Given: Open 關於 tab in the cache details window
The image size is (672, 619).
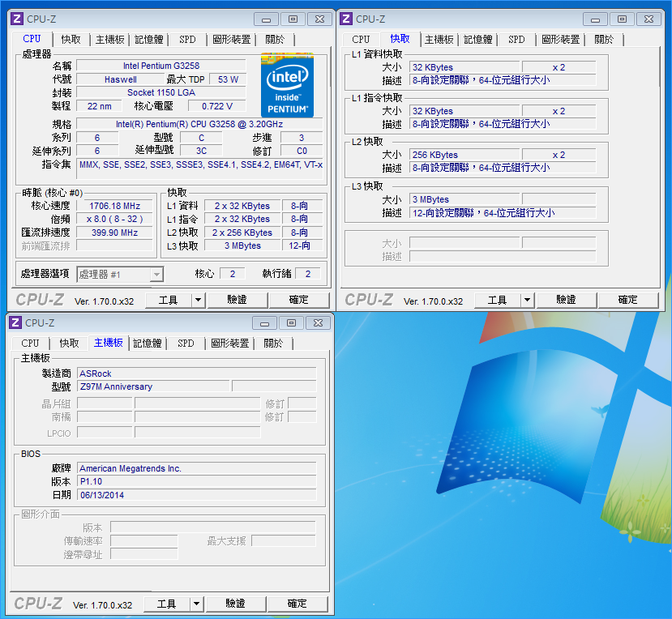Looking at the screenshot, I should [604, 40].
